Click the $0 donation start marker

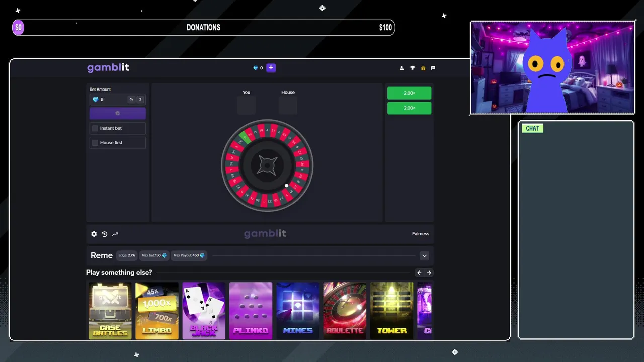(x=18, y=28)
